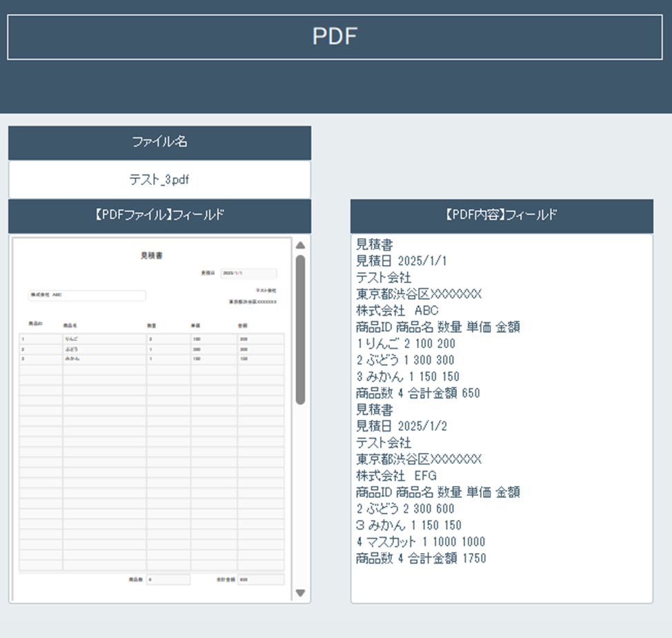Select the みかん cell in the preview table
This screenshot has height=638, width=672.
103,359
